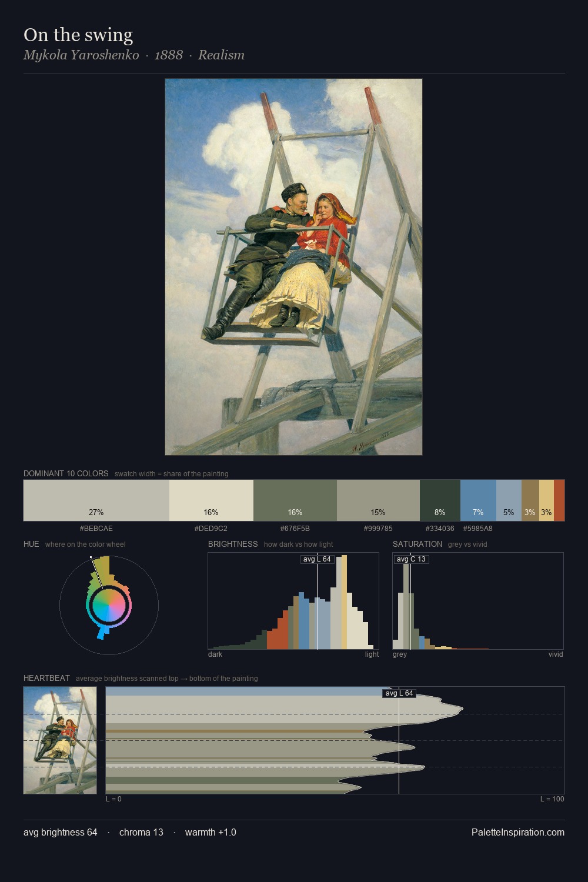Screen dimensions: 588x882
Task: Click the artist name Mykola Yaroshenko
Action: [x=81, y=55]
